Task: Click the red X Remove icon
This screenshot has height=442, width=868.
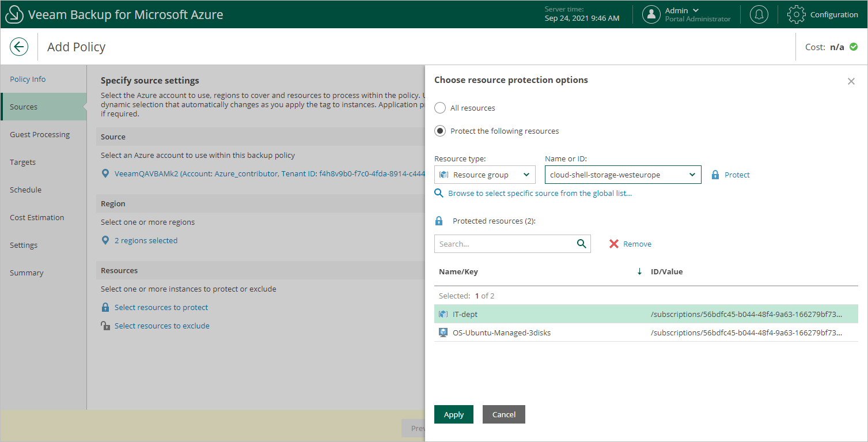Action: 614,244
